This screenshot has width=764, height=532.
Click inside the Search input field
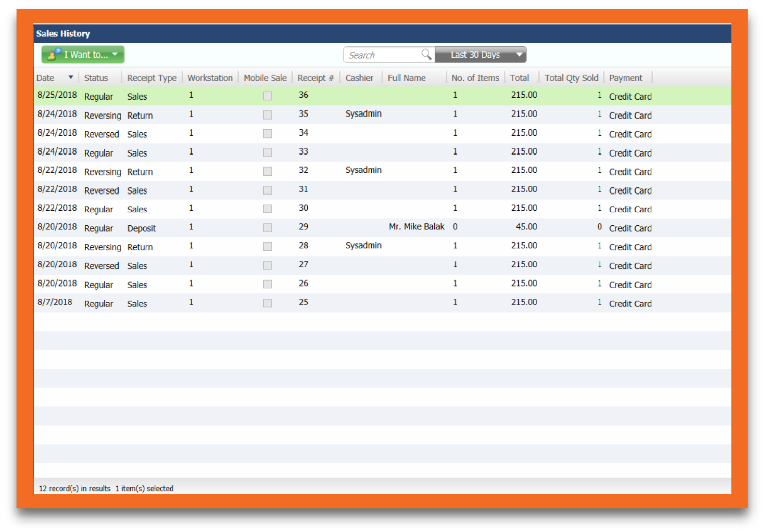pyautogui.click(x=379, y=54)
